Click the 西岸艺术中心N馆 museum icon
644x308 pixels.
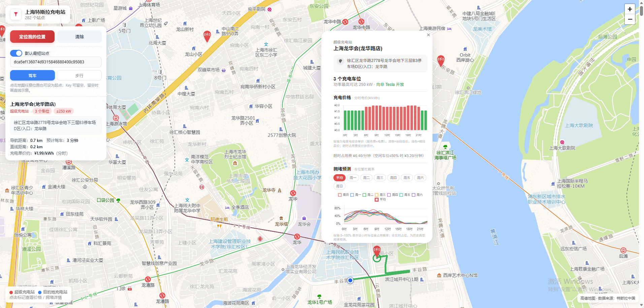click(x=439, y=275)
